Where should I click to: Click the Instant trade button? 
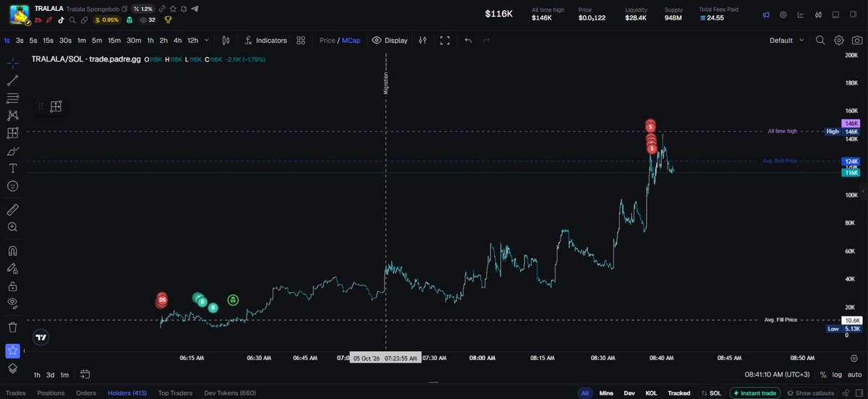[x=754, y=393]
